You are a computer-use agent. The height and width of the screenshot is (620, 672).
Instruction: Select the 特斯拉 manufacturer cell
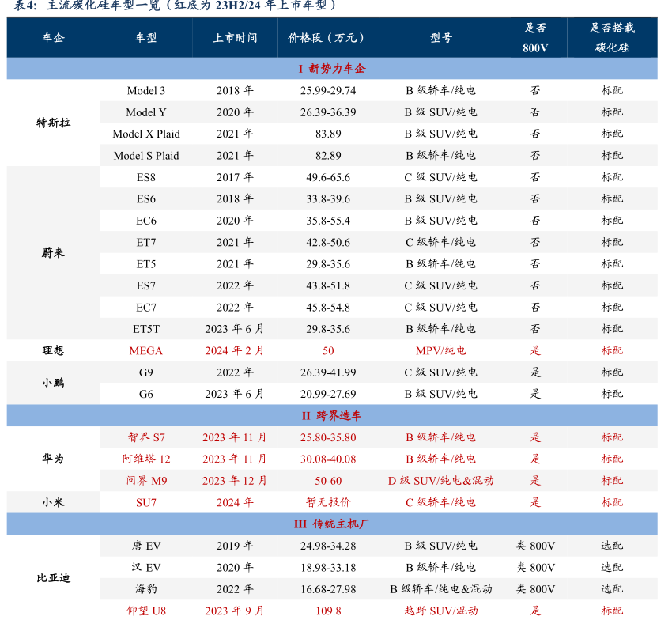[x=53, y=123]
